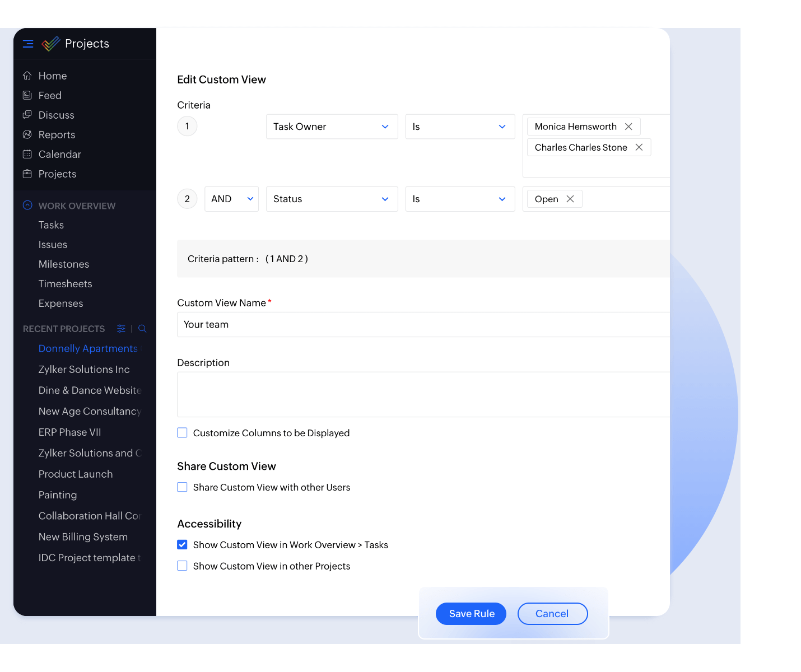Uncheck Show Custom View in Work Overview Tasks
Screen dimensions: 801x672
coord(182,544)
